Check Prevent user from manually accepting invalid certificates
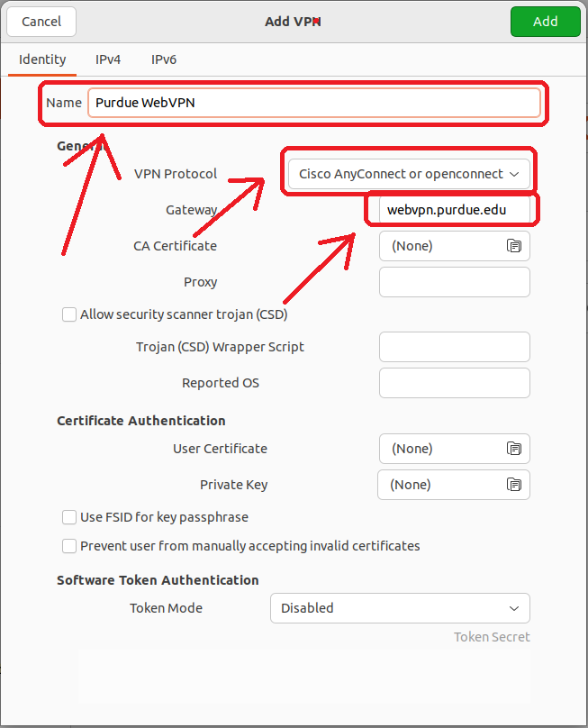 [x=69, y=546]
